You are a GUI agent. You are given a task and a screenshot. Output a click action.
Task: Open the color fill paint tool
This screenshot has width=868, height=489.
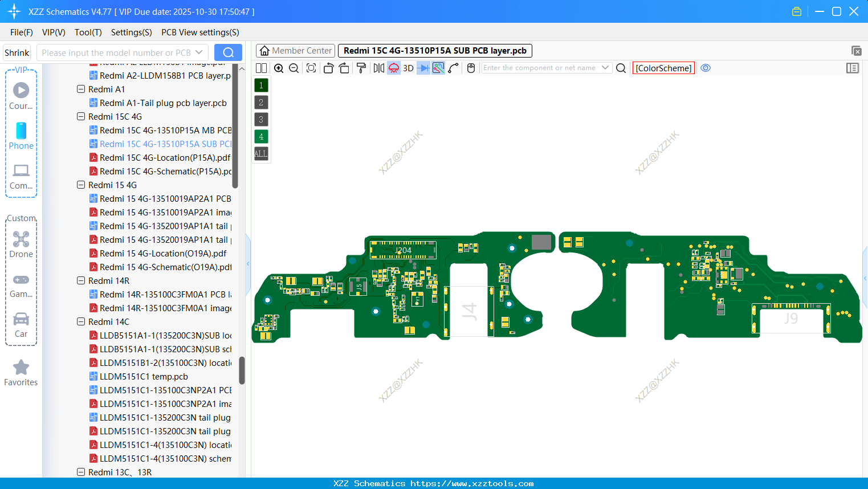point(361,68)
